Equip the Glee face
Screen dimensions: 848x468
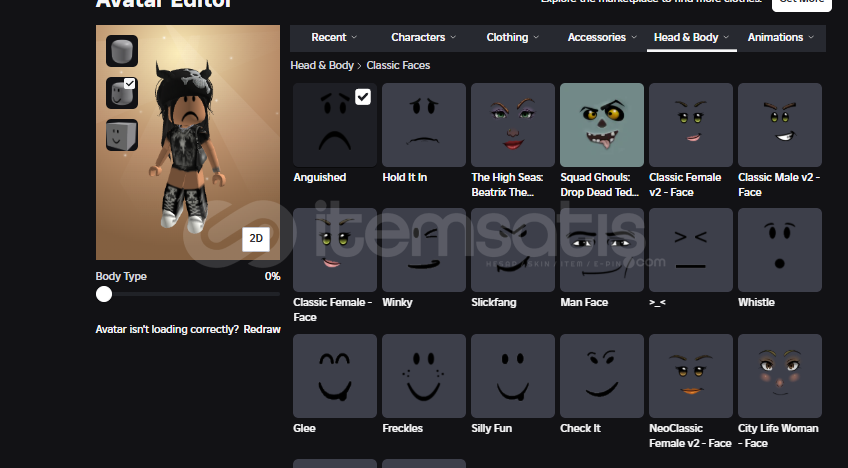pyautogui.click(x=335, y=376)
